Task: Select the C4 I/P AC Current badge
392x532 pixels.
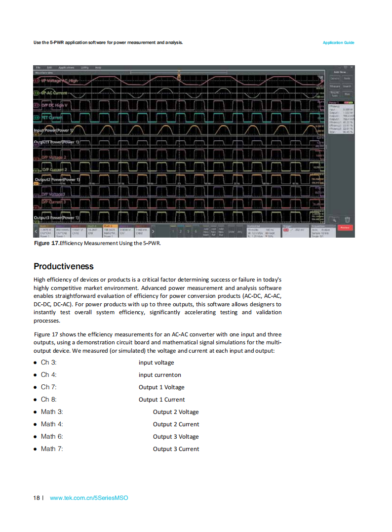Action: [x=37, y=93]
